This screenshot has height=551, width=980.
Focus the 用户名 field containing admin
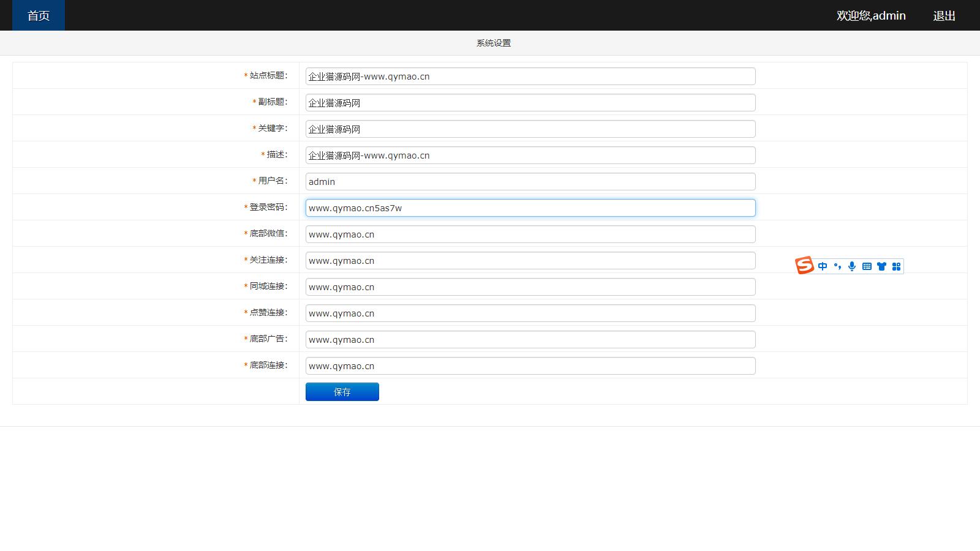pyautogui.click(x=530, y=182)
